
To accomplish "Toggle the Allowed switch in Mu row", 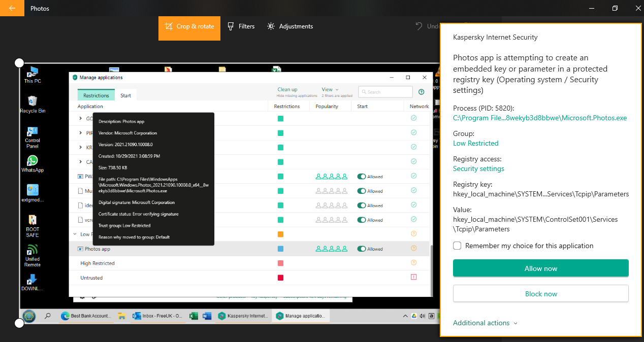I will pos(361,191).
